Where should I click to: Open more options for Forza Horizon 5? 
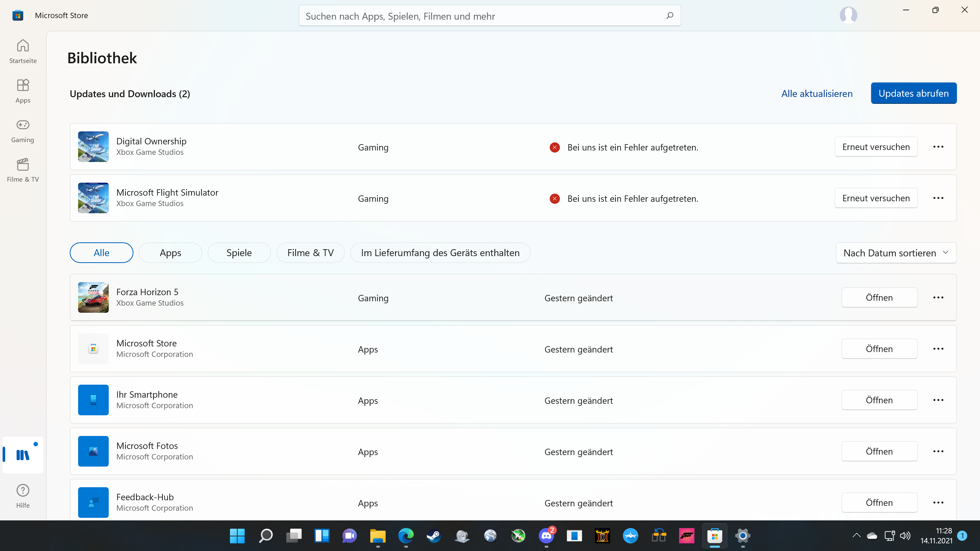pyautogui.click(x=938, y=297)
